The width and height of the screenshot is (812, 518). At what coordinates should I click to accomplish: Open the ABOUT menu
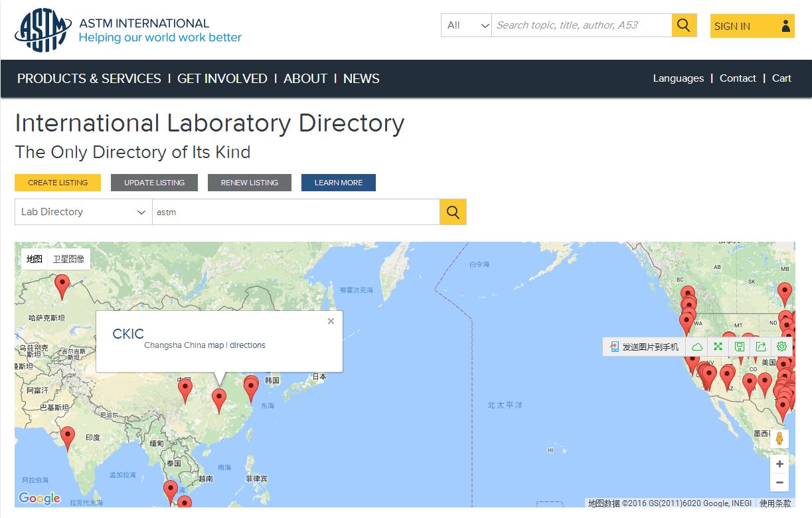click(x=305, y=78)
